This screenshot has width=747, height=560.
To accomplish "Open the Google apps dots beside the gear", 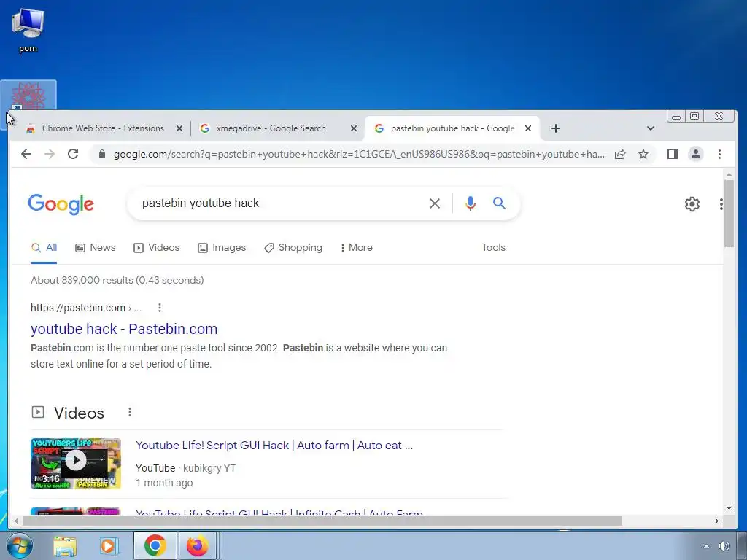I will pyautogui.click(x=721, y=204).
